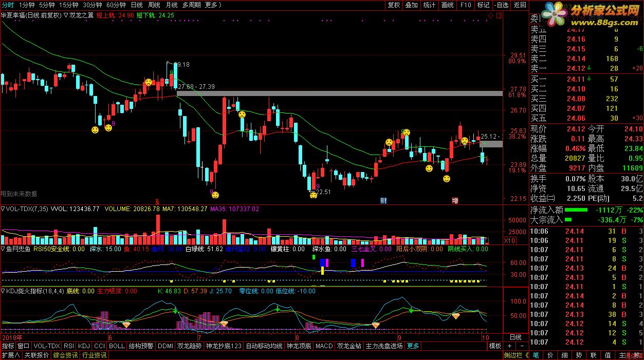Apply the VOL-TDX indicator tab
The height and width of the screenshot is (360, 644).
pyautogui.click(x=47, y=346)
